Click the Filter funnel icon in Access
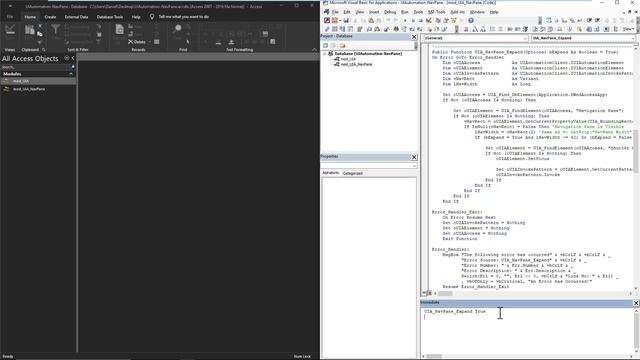640x360 pixels. click(x=56, y=29)
